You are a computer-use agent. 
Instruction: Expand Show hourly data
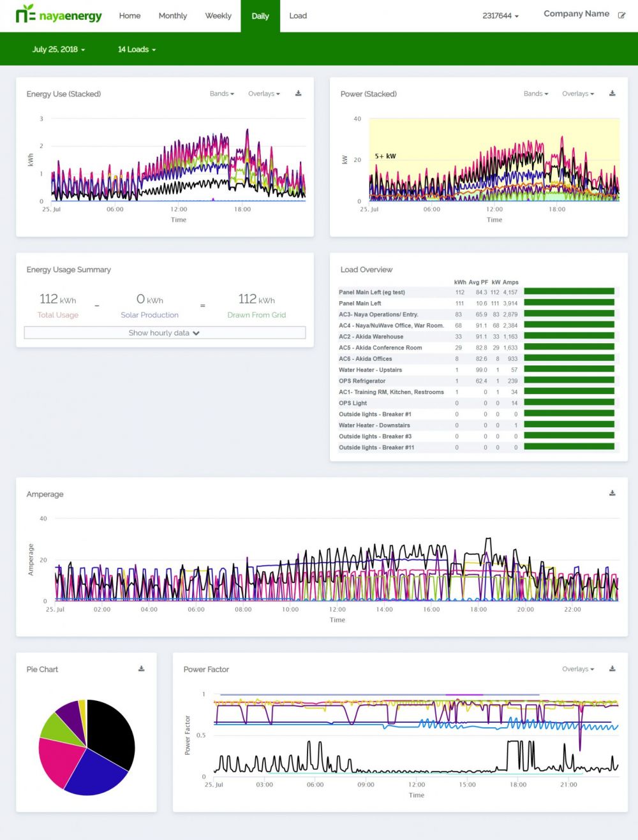[165, 332]
